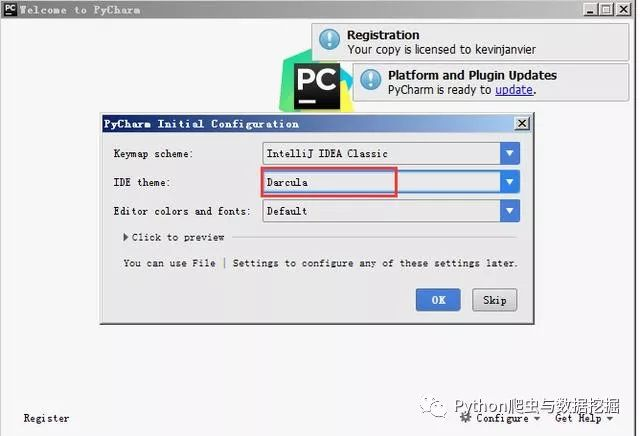This screenshot has width=640, height=436.
Task: Click the Registration notification title
Action: click(383, 35)
